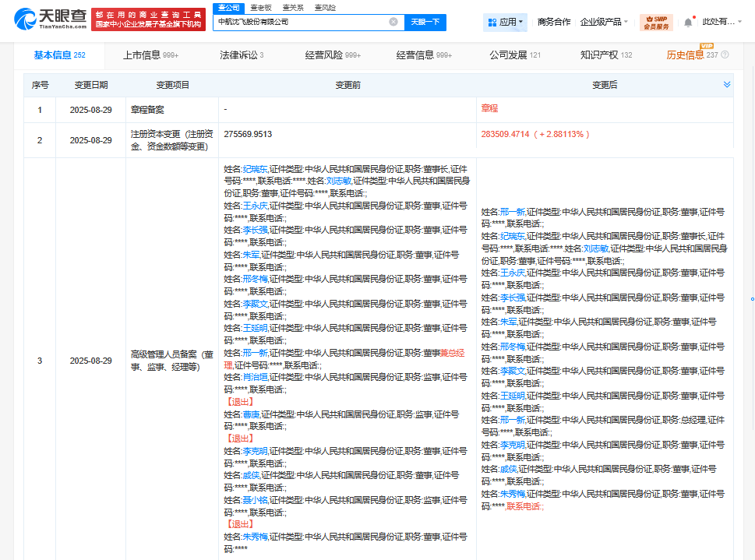Click the filter chevron in 变更后 column header

tap(728, 83)
